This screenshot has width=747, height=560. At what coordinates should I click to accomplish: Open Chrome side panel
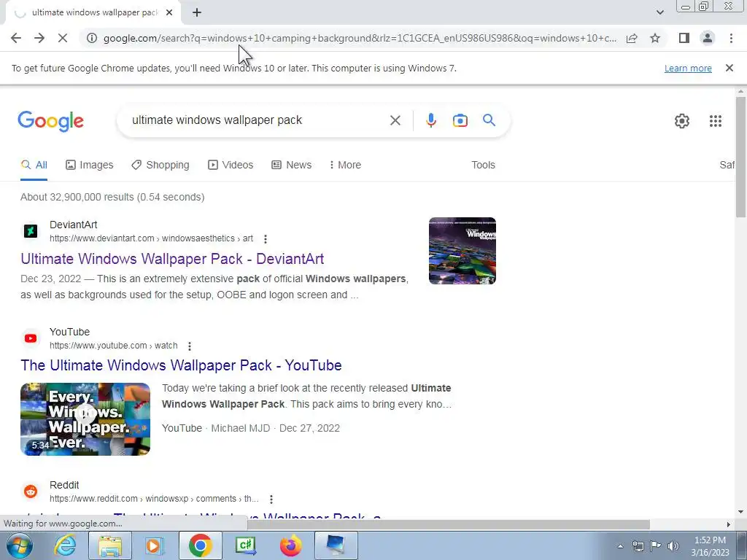pyautogui.click(x=684, y=38)
